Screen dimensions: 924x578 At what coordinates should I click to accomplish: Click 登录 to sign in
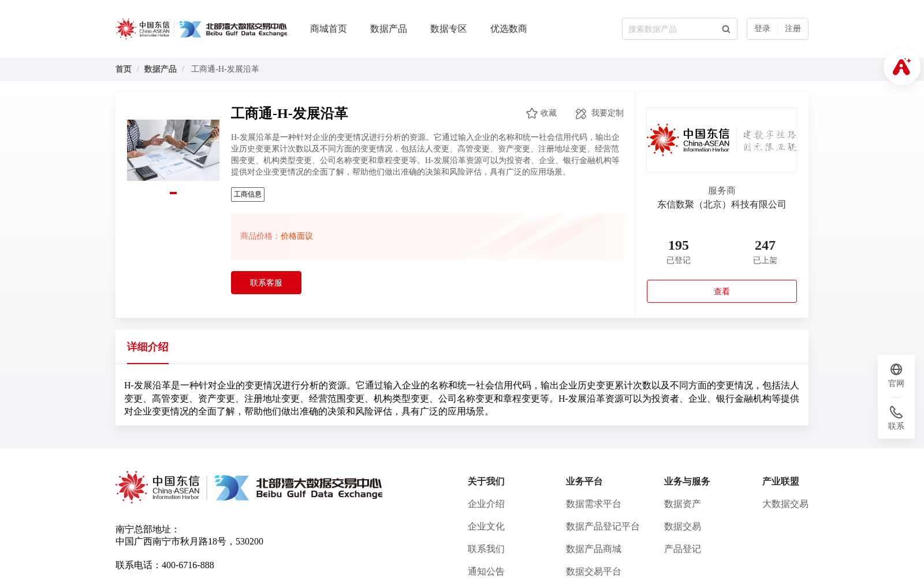tap(762, 29)
